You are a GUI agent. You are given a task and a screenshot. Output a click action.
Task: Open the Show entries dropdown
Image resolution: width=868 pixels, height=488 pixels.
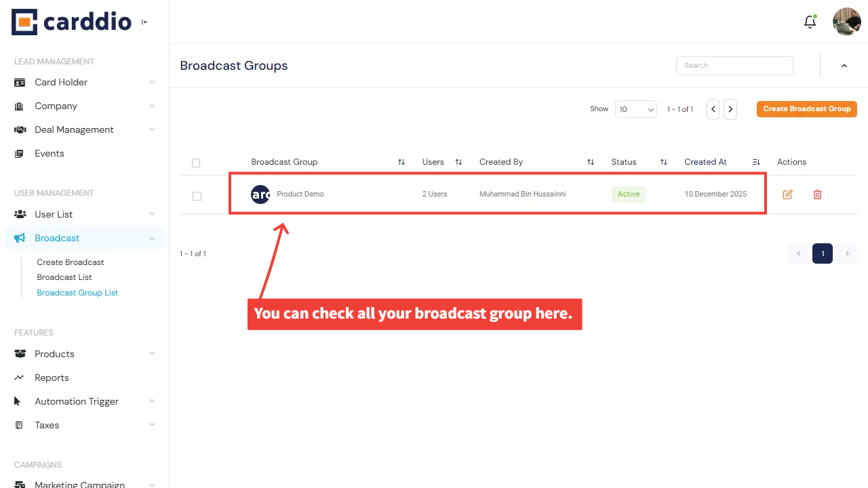(635, 108)
